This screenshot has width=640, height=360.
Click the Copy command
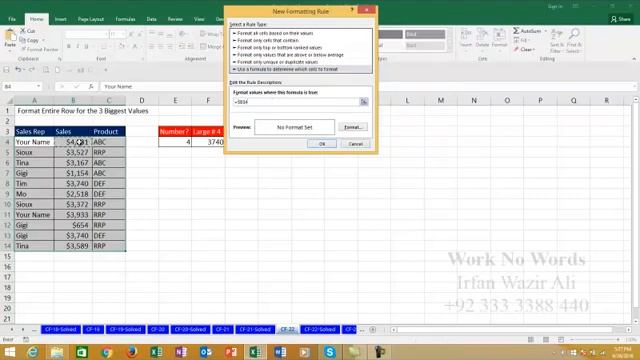(29, 40)
